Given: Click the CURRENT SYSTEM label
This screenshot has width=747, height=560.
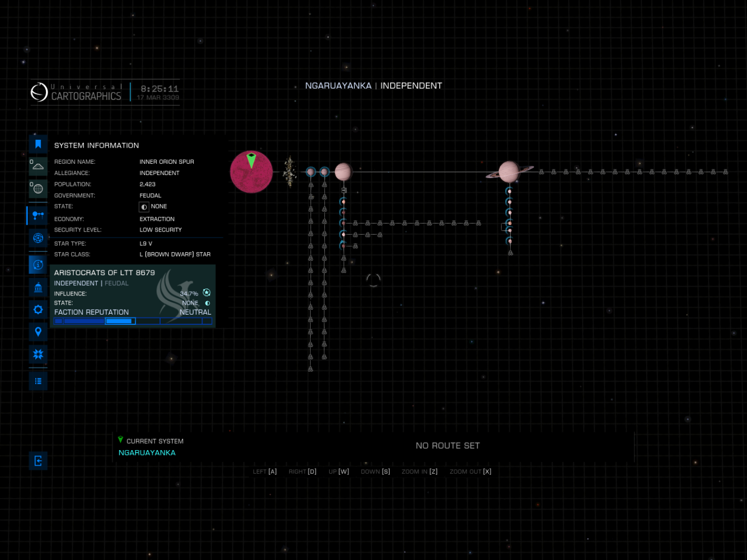Looking at the screenshot, I should click(x=155, y=441).
